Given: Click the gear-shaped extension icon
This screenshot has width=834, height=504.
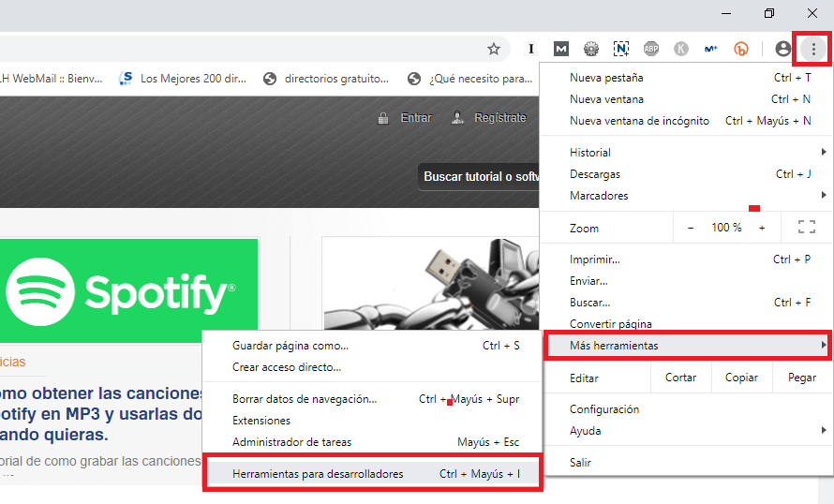Looking at the screenshot, I should pos(591,49).
